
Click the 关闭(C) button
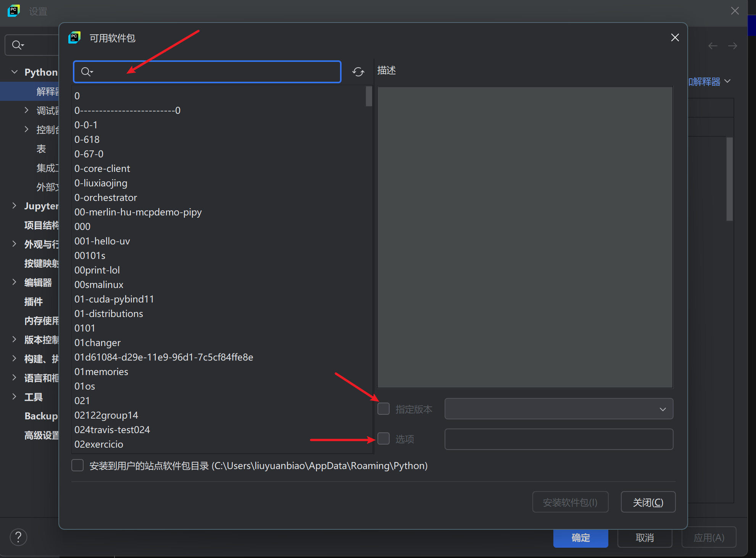[x=648, y=502]
